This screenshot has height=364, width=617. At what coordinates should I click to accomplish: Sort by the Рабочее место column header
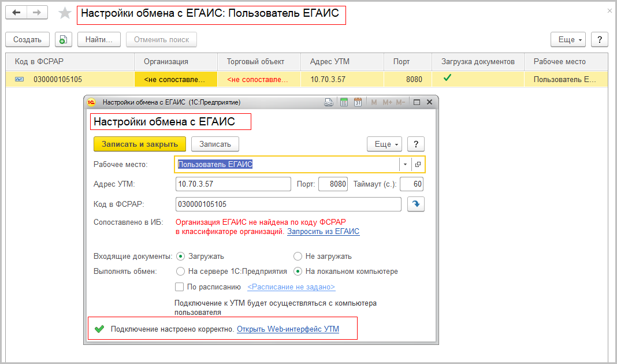point(566,62)
